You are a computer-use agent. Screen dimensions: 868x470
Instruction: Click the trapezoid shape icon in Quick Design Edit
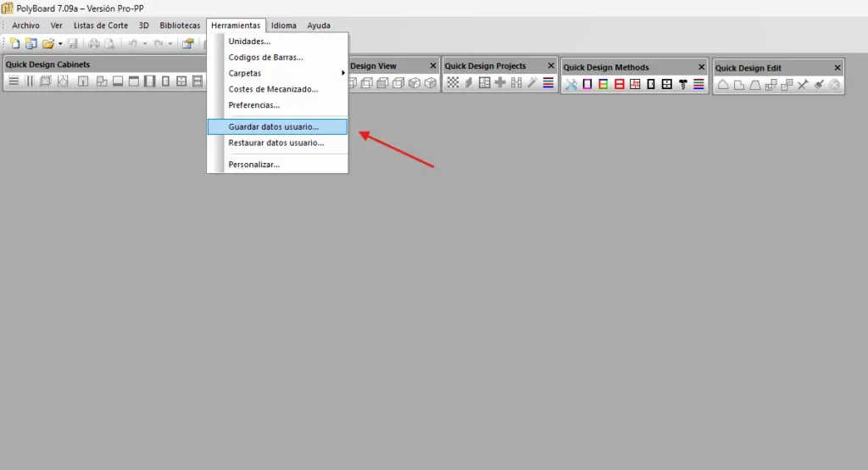coord(754,85)
